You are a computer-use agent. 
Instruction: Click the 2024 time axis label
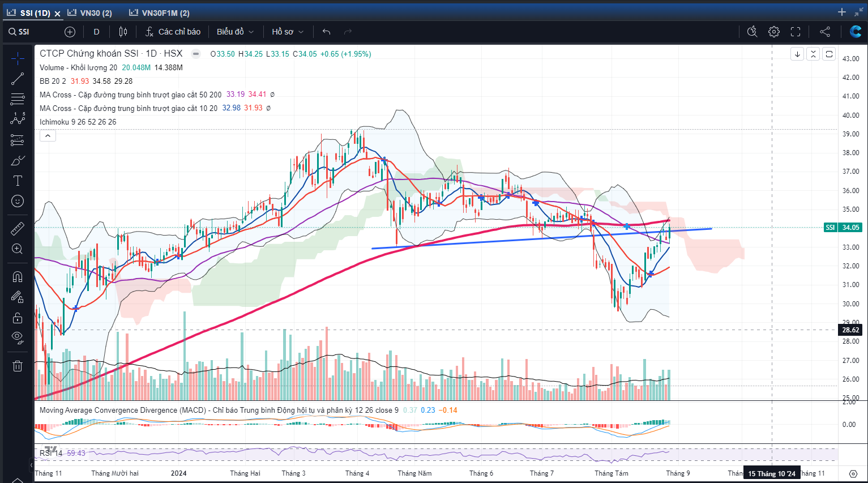coord(178,473)
